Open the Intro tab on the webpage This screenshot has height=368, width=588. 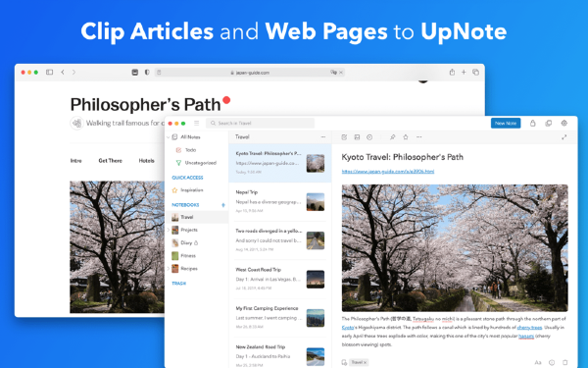pyautogui.click(x=76, y=161)
